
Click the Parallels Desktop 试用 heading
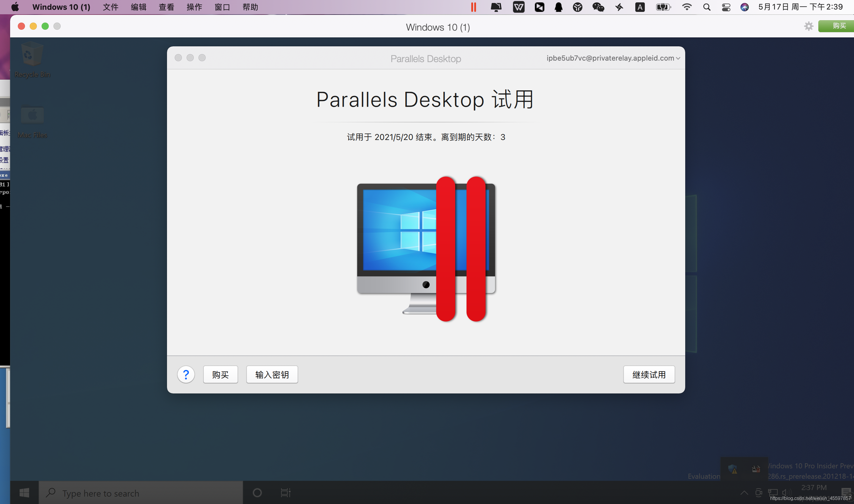click(x=425, y=100)
